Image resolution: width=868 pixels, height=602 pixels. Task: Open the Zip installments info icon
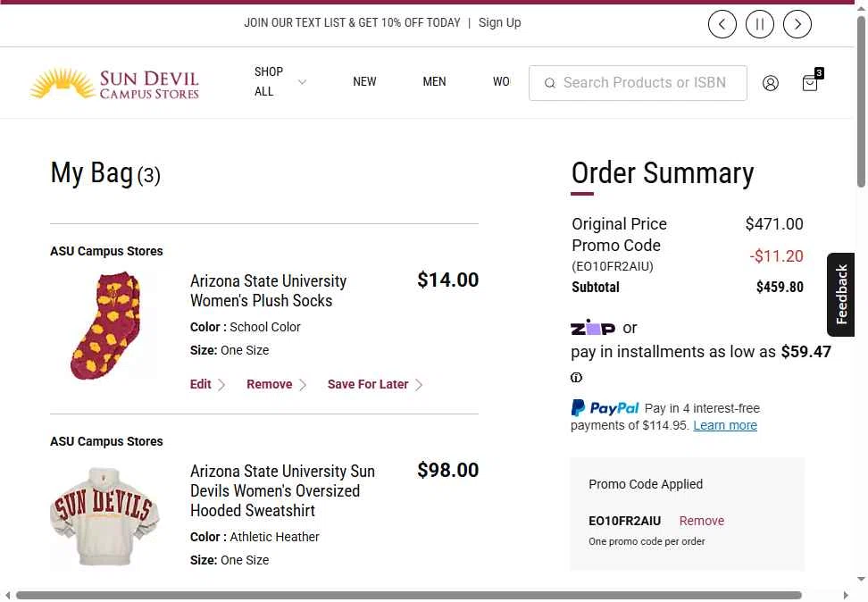pos(576,378)
